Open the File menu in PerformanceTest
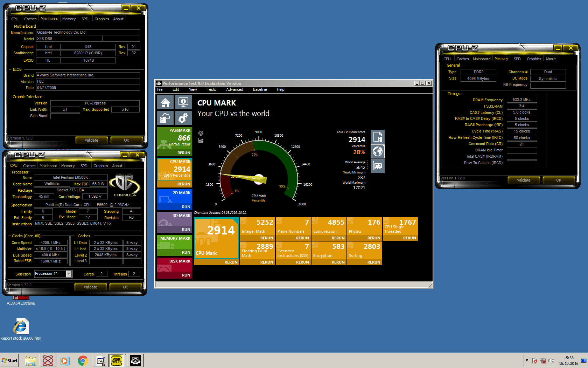 [160, 89]
